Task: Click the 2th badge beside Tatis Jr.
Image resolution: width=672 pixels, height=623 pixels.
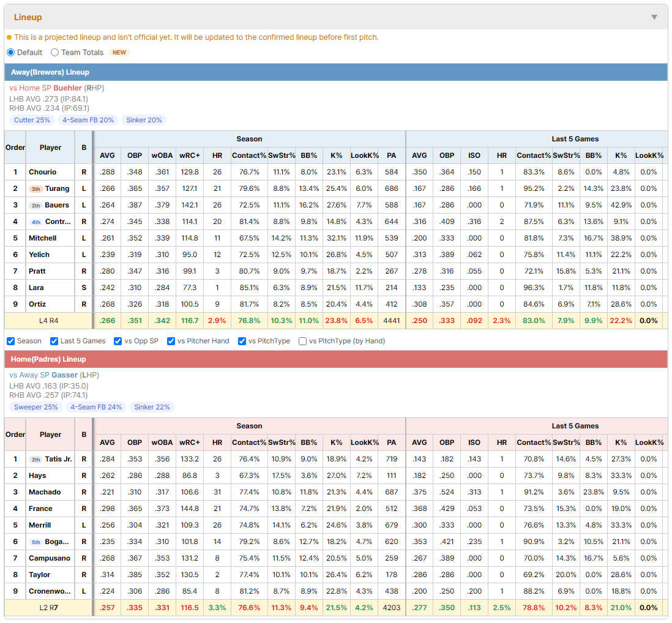Action: click(x=35, y=460)
